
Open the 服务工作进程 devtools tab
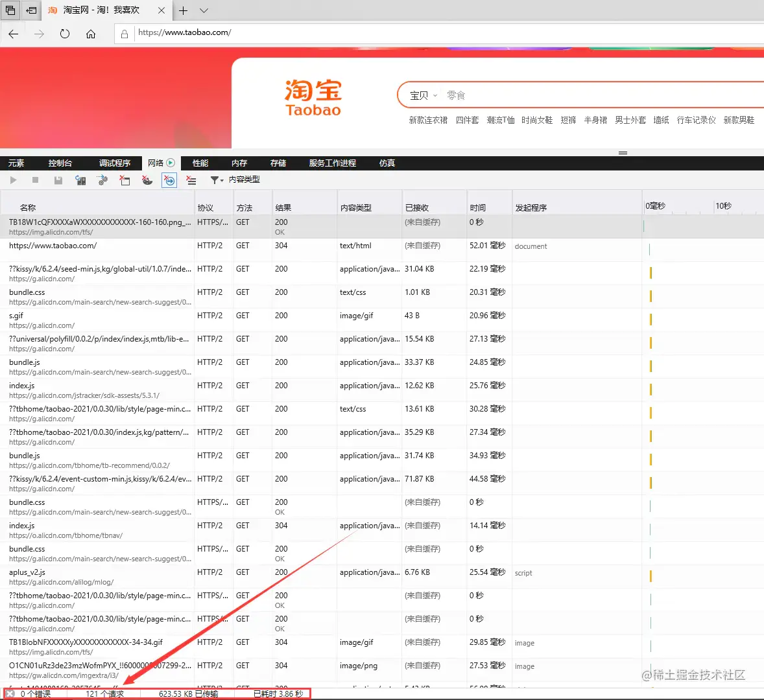click(332, 163)
